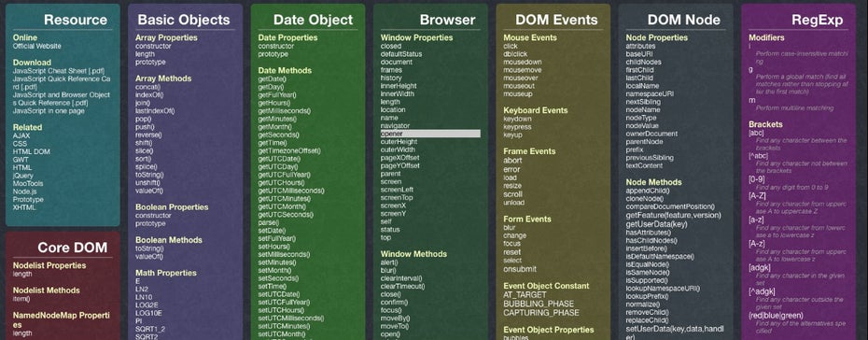Viewport: 868px width, 340px height.
Task: Click the highlighted opener window property
Action: click(430, 134)
